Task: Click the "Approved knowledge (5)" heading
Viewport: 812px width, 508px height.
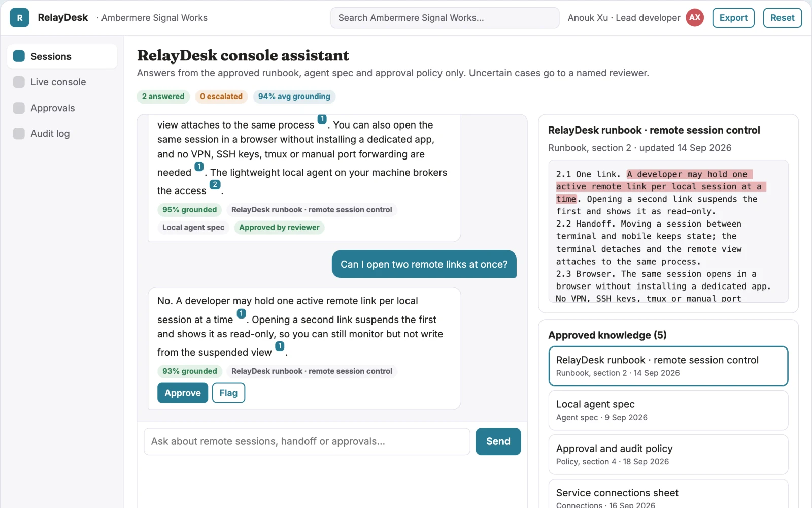Action: point(607,335)
